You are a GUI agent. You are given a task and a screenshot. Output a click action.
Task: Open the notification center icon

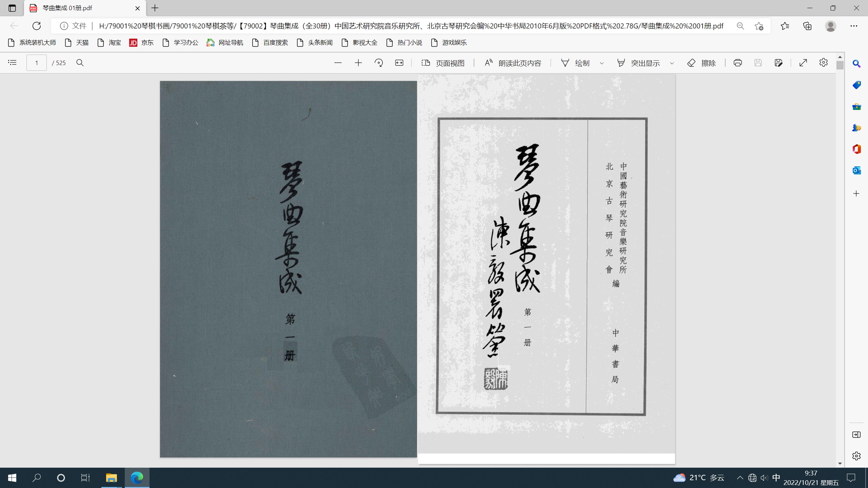coord(851,478)
